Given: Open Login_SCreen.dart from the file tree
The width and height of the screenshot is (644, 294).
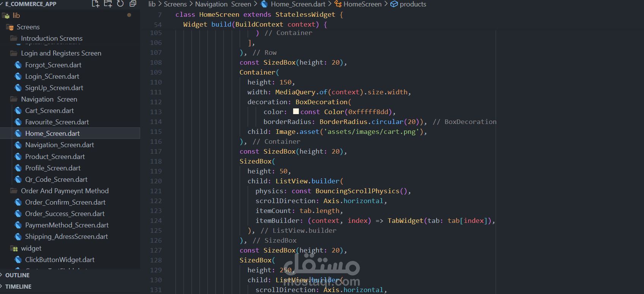Looking at the screenshot, I should [x=52, y=76].
